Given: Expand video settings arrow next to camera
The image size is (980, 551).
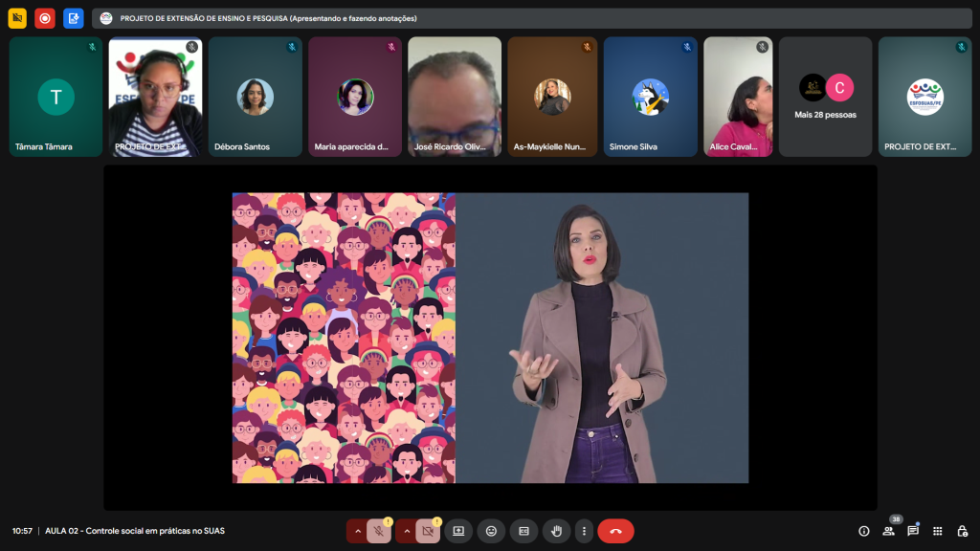Looking at the screenshot, I should pos(406,531).
